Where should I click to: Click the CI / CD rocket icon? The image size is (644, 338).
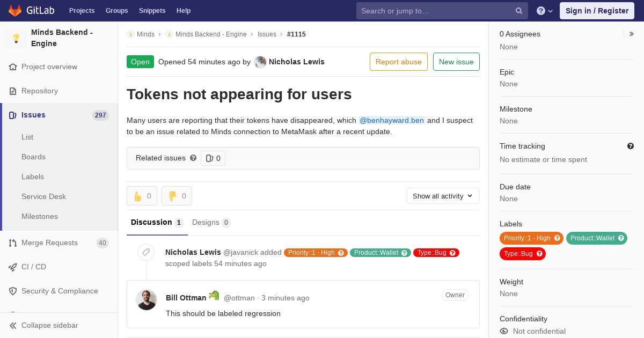13,267
